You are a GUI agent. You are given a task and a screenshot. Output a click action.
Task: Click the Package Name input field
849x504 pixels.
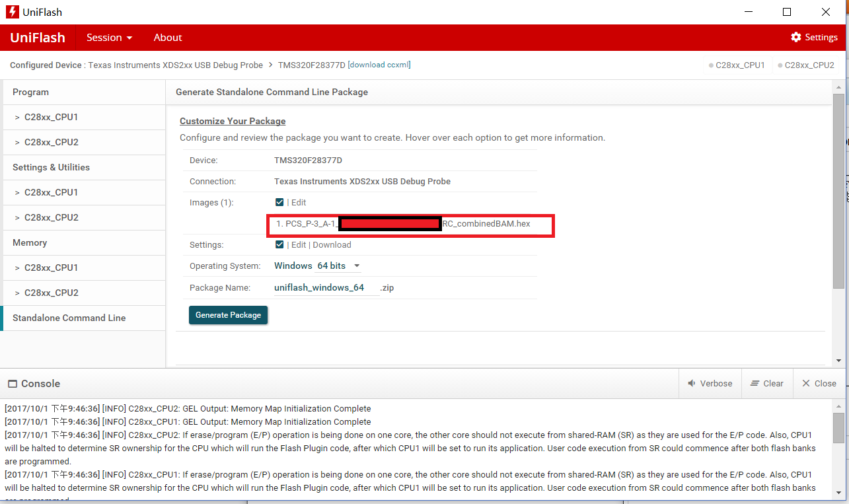pyautogui.click(x=326, y=288)
